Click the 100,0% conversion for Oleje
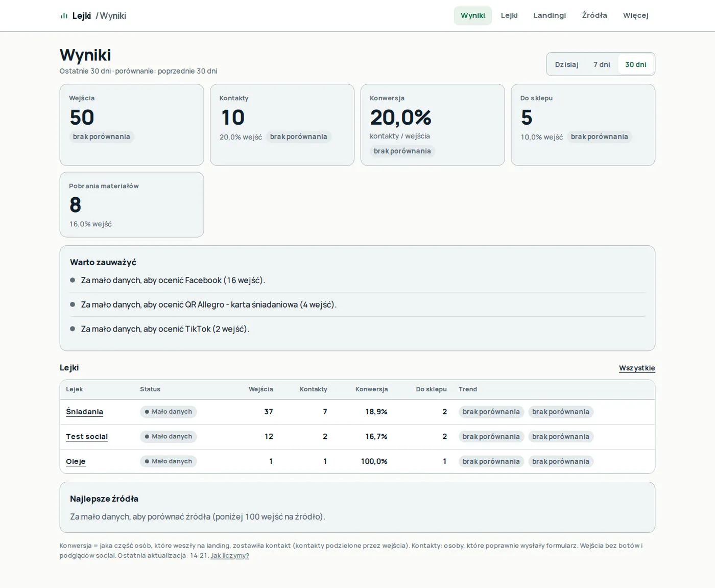Screen dimensions: 715x588 tap(374, 461)
